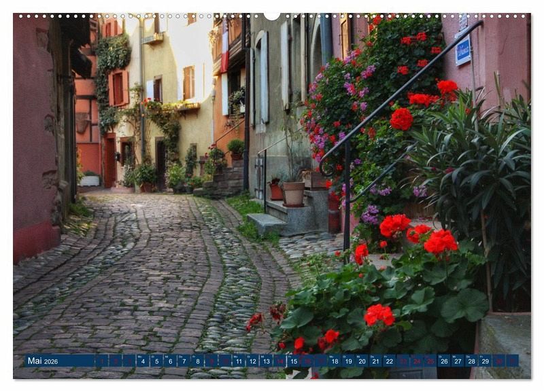Select day 20 on the calendar bar
Image resolution: width=544 pixels, height=392 pixels.
click(x=362, y=361)
